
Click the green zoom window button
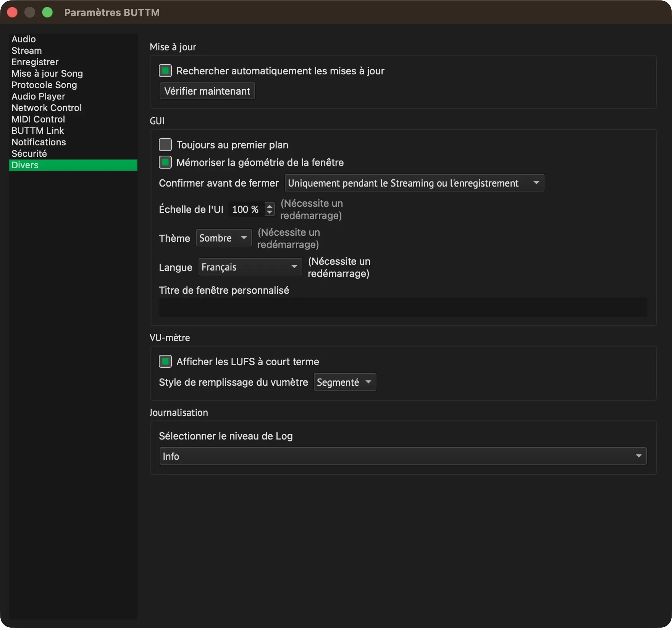click(x=47, y=12)
